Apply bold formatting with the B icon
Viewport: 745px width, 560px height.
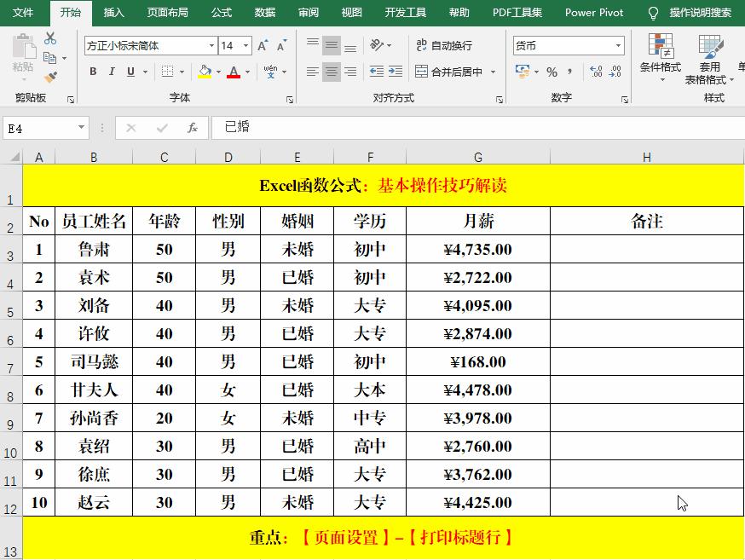click(x=94, y=72)
